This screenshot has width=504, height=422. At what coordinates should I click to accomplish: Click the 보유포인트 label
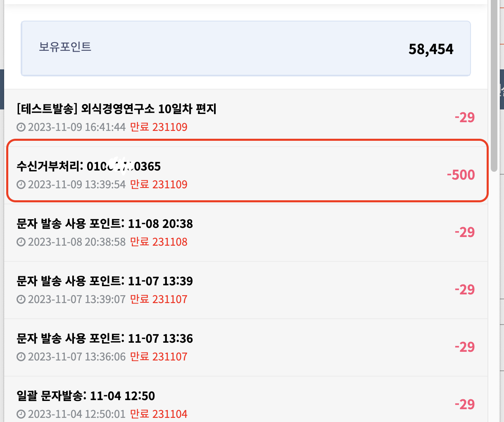65,47
